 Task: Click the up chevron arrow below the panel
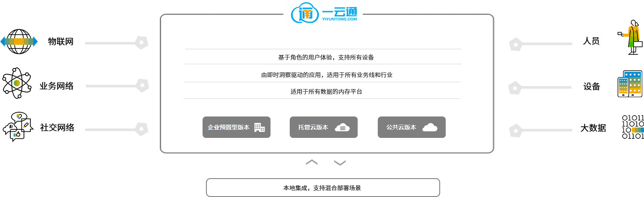[x=312, y=162]
